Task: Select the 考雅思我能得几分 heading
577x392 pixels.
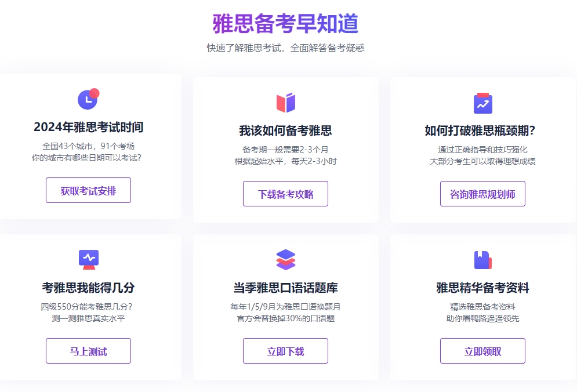Action: [88, 288]
